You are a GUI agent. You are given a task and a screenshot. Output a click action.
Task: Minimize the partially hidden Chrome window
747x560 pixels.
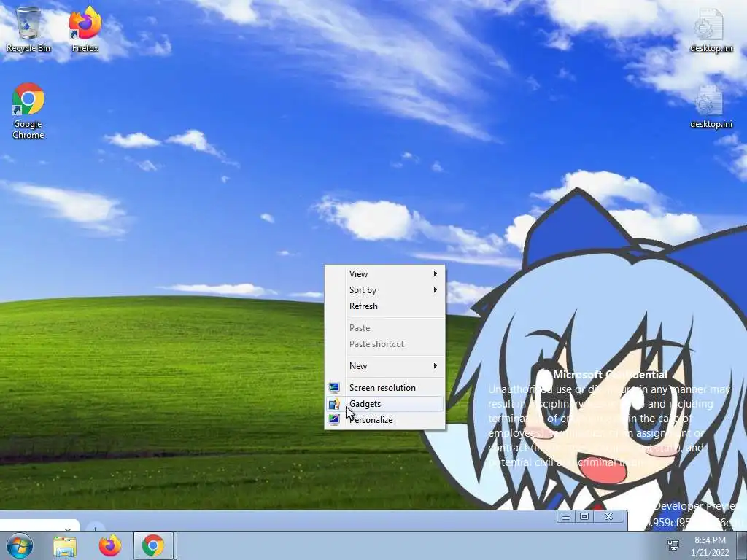[x=566, y=517]
